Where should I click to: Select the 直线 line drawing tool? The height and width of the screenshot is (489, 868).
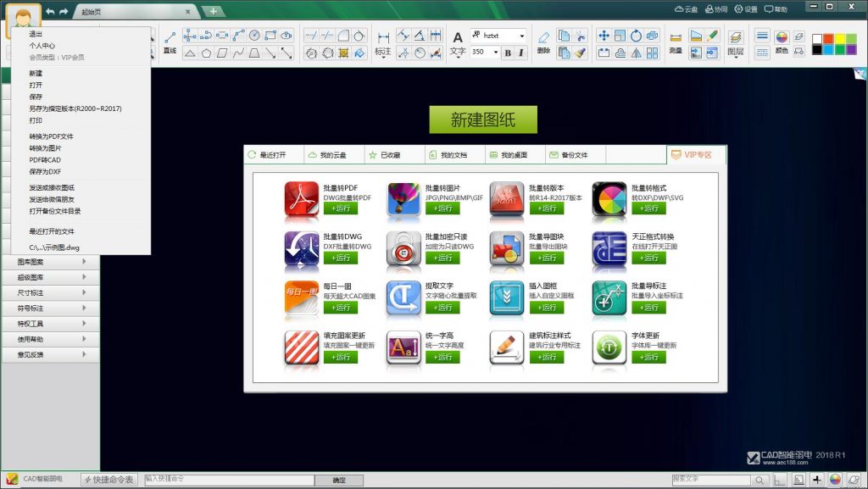tap(170, 42)
